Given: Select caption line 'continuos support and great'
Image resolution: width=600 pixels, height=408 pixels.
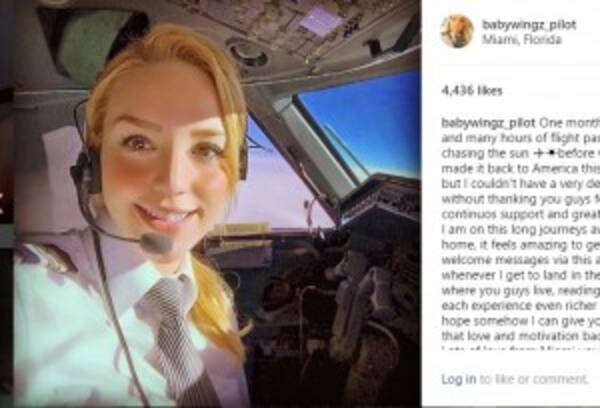Looking at the screenshot, I should pos(521,214).
